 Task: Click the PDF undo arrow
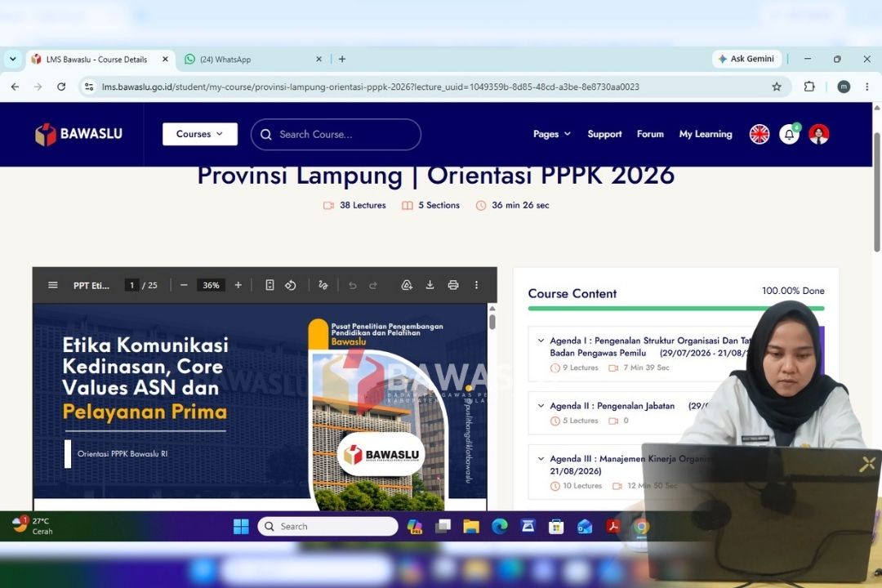pos(353,285)
